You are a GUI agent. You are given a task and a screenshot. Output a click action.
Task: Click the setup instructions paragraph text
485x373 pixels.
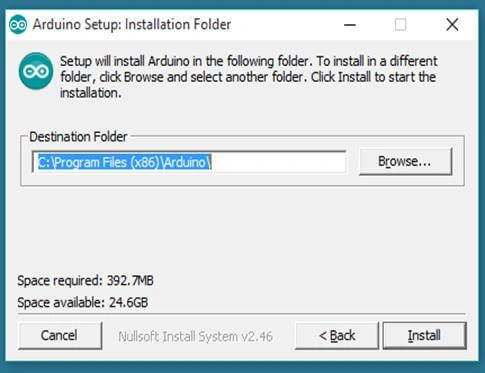click(x=248, y=77)
